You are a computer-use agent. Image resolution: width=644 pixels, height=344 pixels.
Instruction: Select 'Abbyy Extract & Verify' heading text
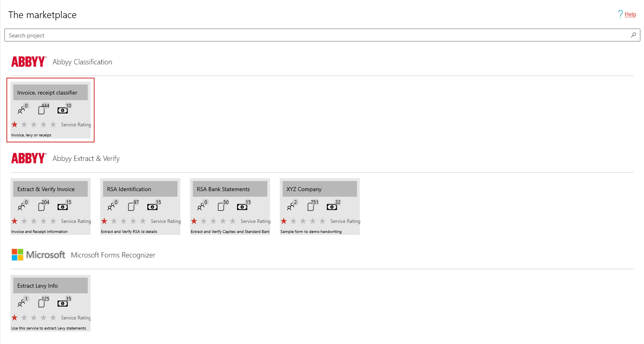click(x=86, y=159)
